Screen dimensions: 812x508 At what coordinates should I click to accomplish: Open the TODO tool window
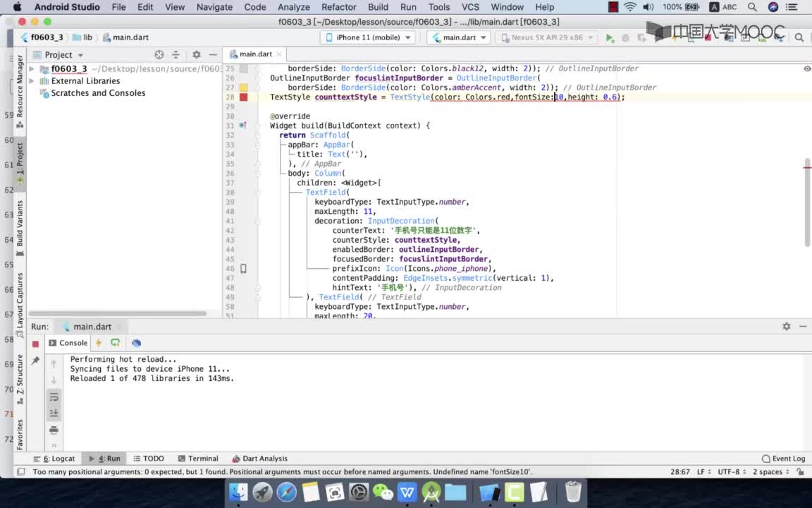tap(149, 459)
